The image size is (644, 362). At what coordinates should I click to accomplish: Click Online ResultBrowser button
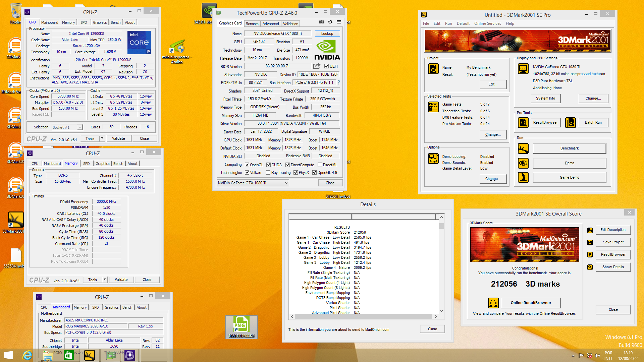pos(531,303)
